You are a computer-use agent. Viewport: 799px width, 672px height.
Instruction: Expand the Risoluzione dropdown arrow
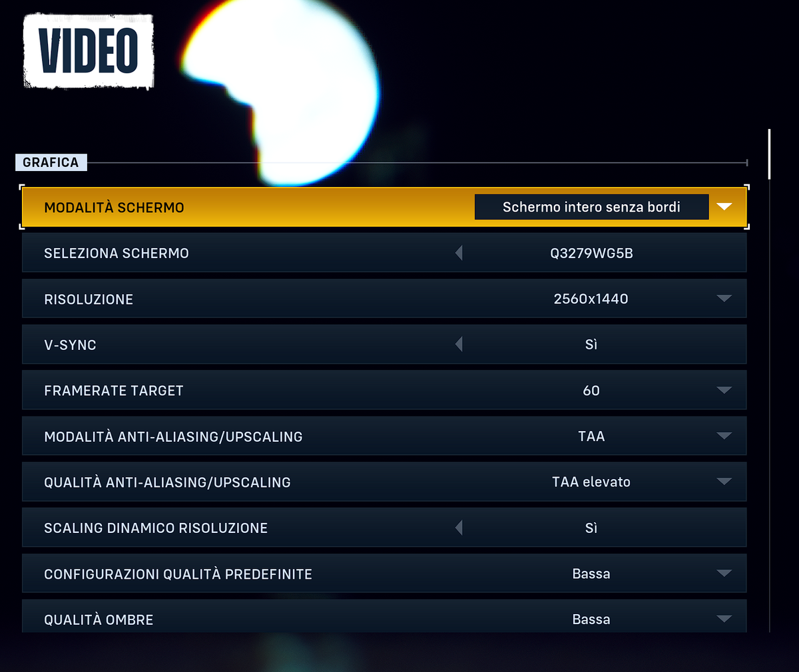point(724,299)
